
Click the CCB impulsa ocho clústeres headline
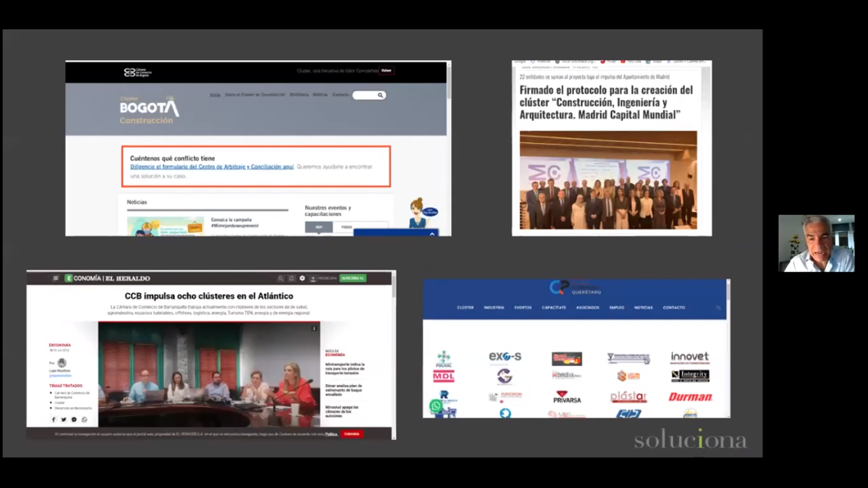point(209,296)
